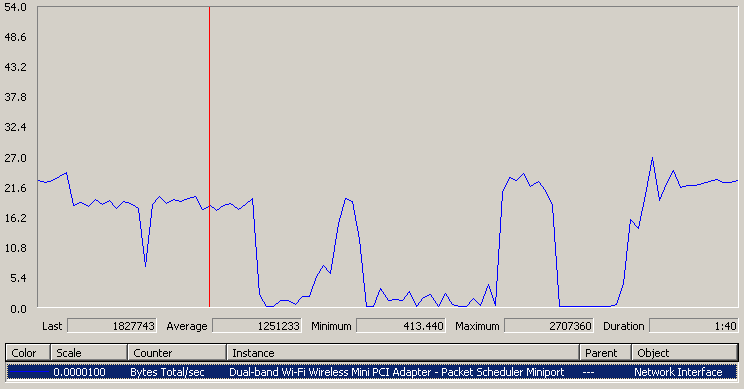Sort list by the Counter column header

(177, 353)
